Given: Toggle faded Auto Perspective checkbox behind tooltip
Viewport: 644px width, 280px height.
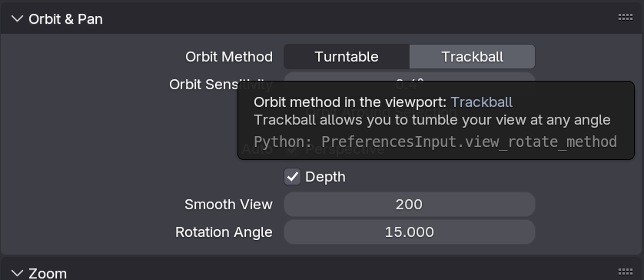Looking at the screenshot, I should (292, 149).
